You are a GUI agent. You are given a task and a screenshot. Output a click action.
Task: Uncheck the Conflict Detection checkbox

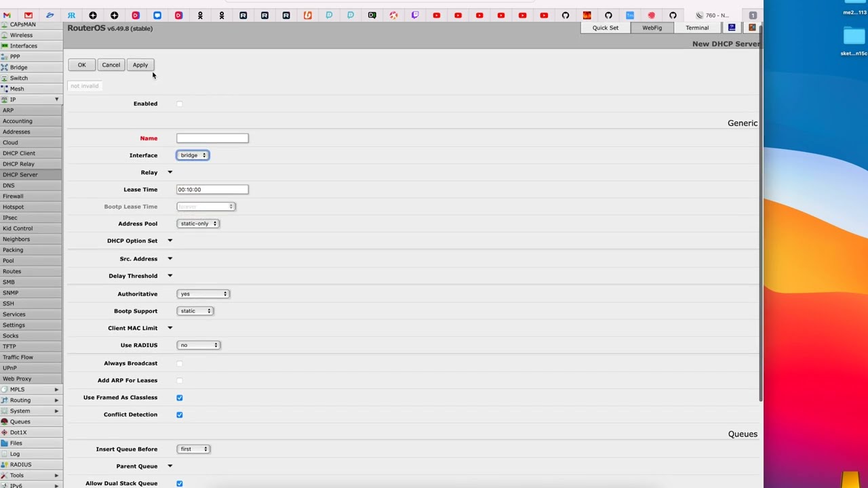180,415
